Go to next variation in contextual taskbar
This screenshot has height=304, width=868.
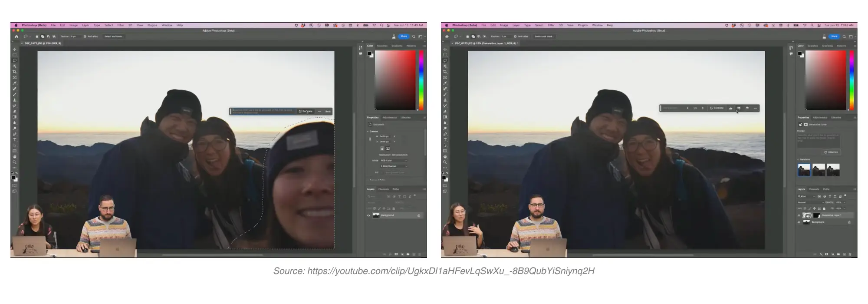[x=703, y=108]
